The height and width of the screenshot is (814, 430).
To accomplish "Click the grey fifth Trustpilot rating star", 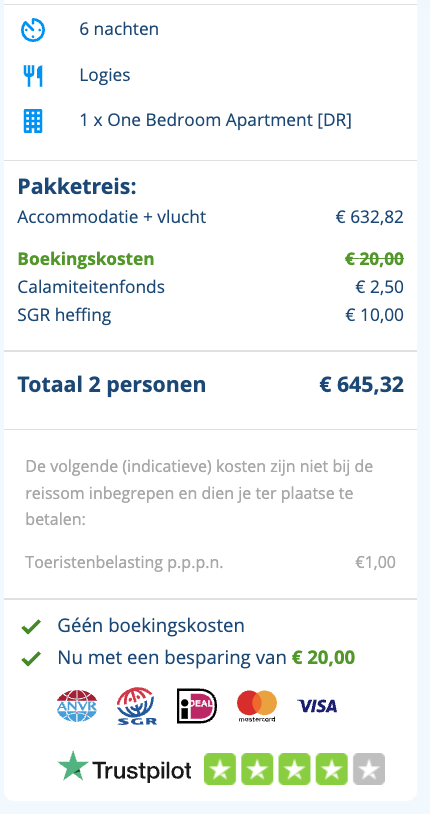I will (369, 769).
